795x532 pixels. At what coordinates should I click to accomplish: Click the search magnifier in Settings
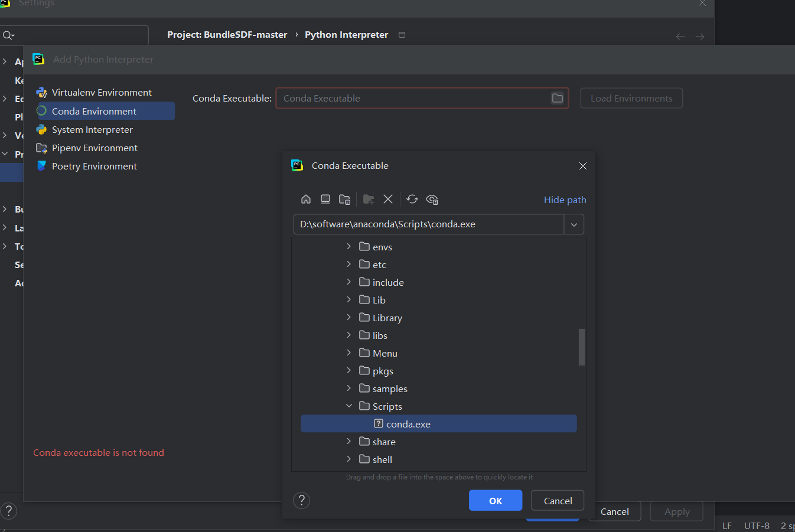tap(8, 35)
